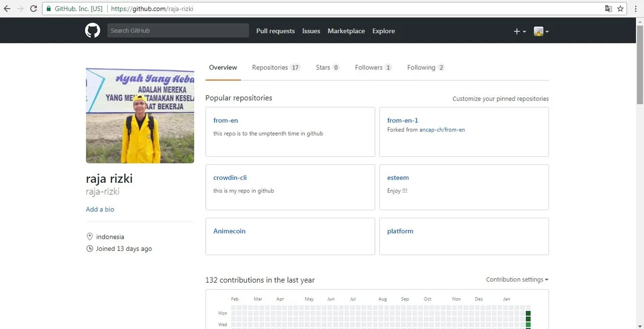Open Issues in header
Screen dimensions: 644x329
pos(311,31)
